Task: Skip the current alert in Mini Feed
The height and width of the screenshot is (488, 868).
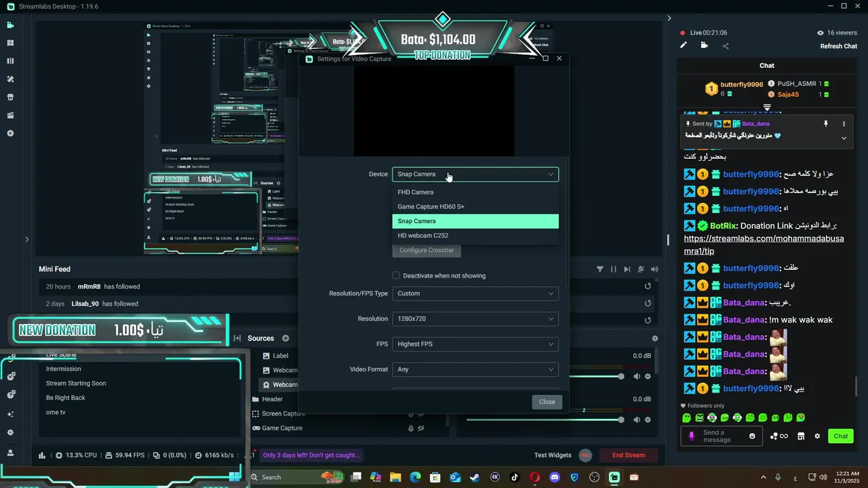Action: (627, 269)
